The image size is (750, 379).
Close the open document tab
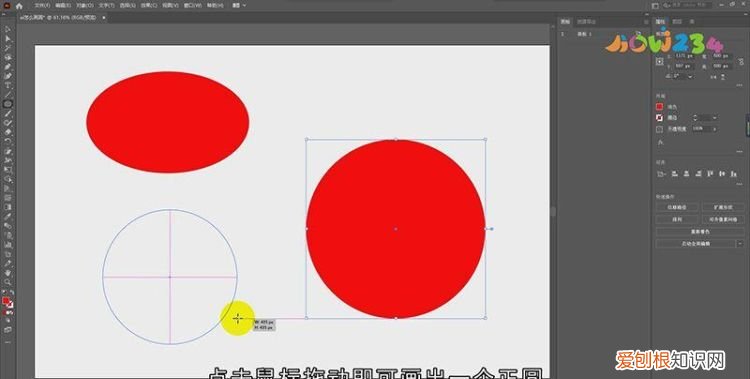click(104, 18)
